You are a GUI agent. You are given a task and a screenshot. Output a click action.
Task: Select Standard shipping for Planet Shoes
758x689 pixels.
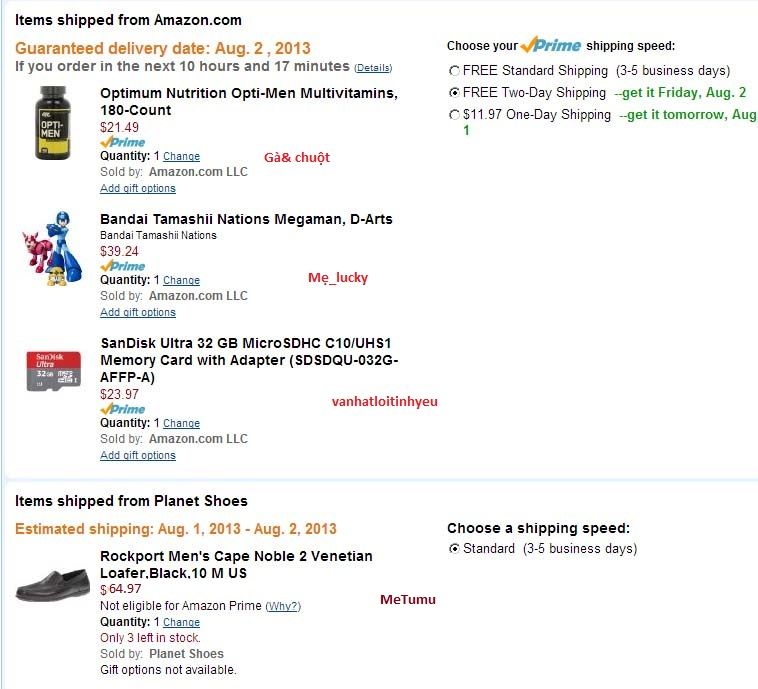[x=455, y=549]
